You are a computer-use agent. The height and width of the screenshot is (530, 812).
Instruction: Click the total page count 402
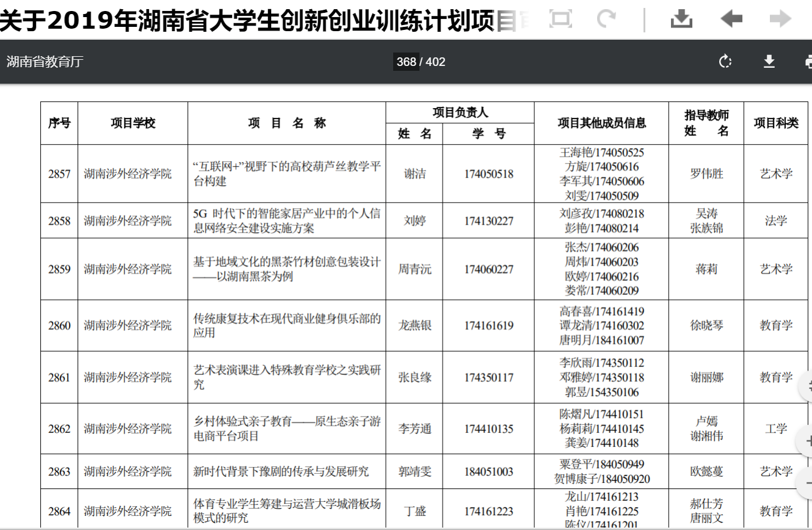click(435, 62)
